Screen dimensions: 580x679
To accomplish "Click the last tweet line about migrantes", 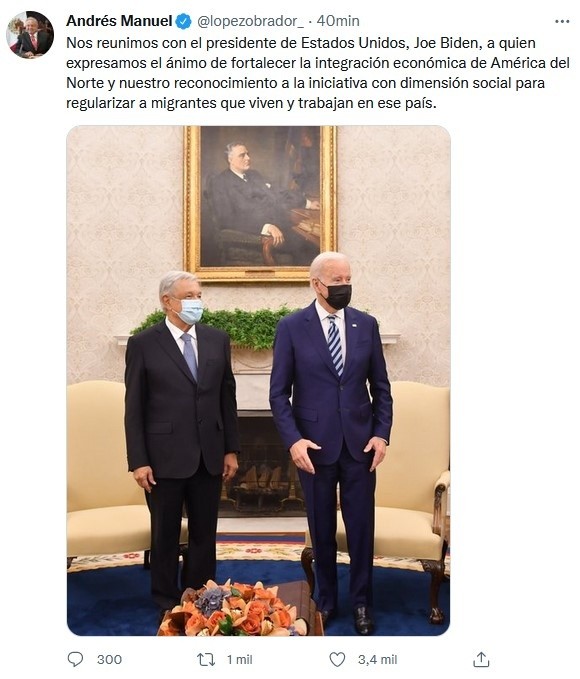I will point(251,103).
